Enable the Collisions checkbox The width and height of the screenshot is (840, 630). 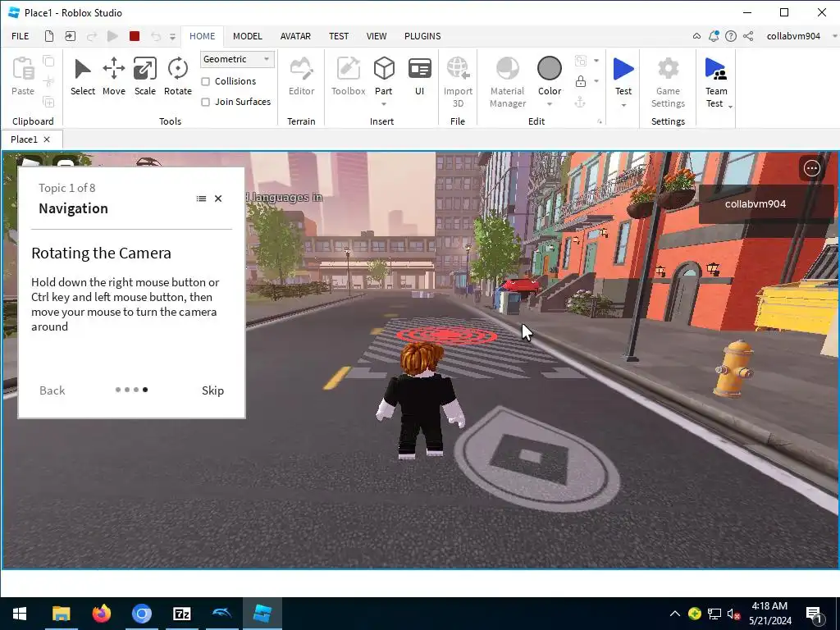click(205, 81)
